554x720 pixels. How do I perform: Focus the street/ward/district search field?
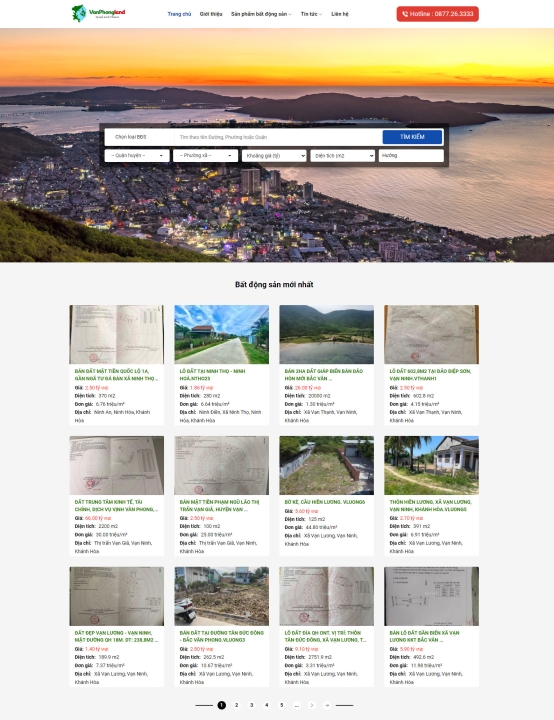tap(278, 137)
